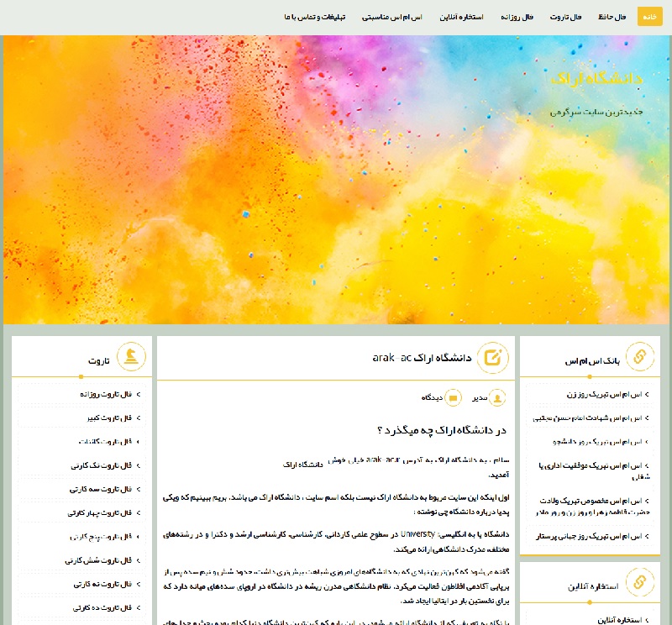The height and width of the screenshot is (625, 672).
Task: Click subtitle جدیدترین سایت سرگرمی in banner
Action: coord(596,112)
